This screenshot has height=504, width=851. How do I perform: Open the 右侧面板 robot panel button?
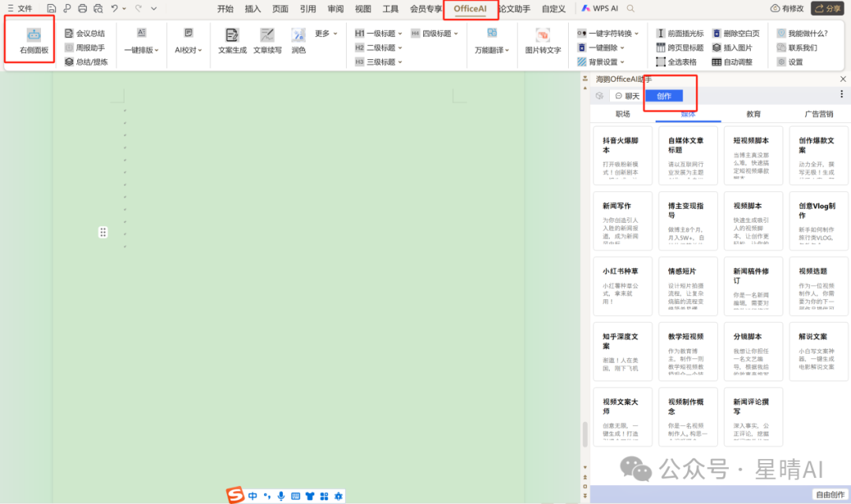[34, 41]
